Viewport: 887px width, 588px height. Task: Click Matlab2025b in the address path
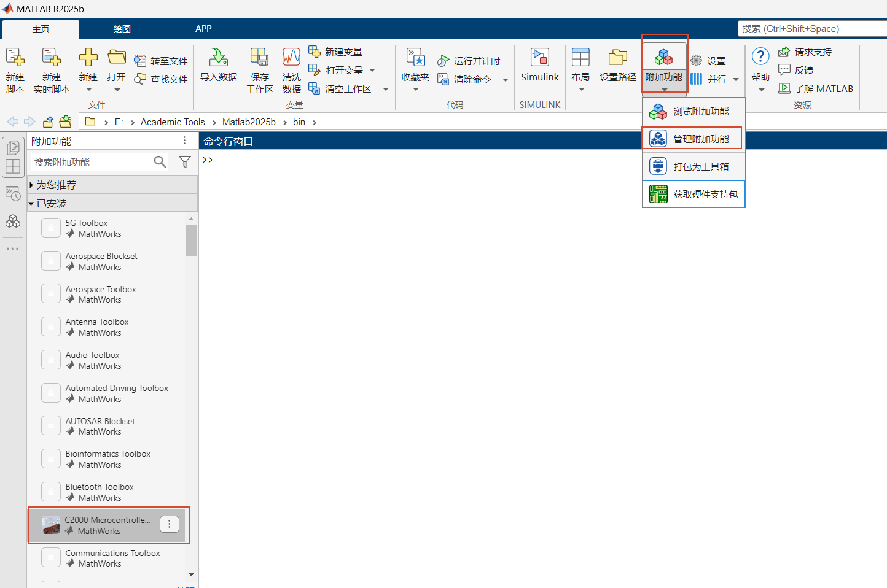coord(249,122)
